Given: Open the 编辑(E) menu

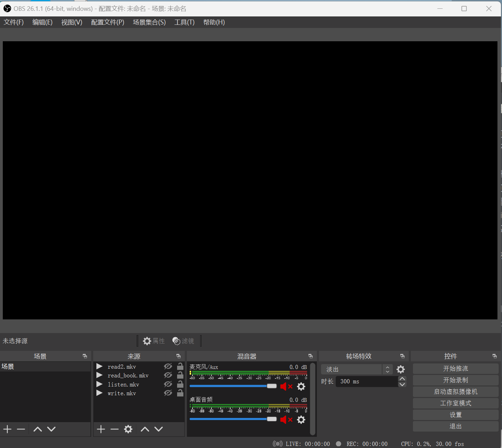Looking at the screenshot, I should click(x=42, y=22).
